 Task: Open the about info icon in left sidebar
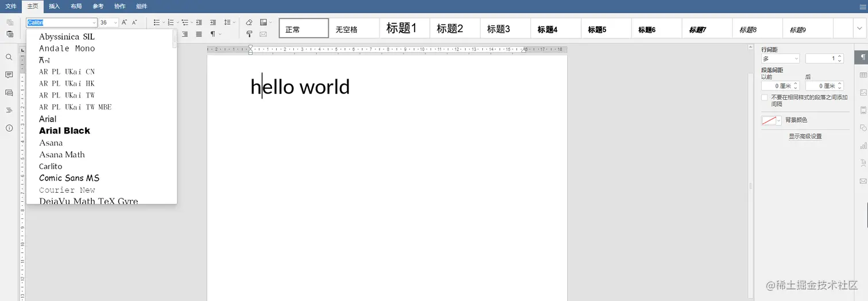[x=9, y=128]
